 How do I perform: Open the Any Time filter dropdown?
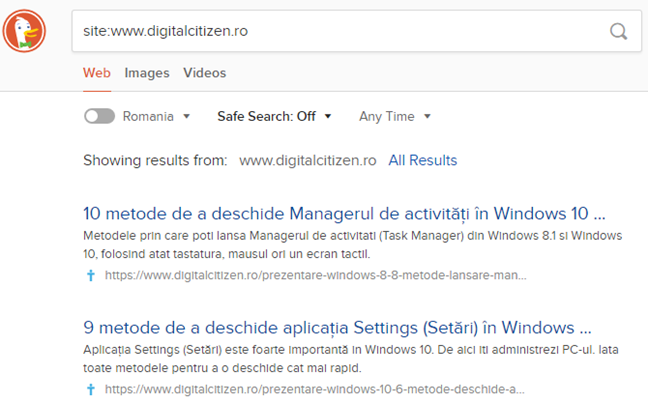tap(395, 117)
